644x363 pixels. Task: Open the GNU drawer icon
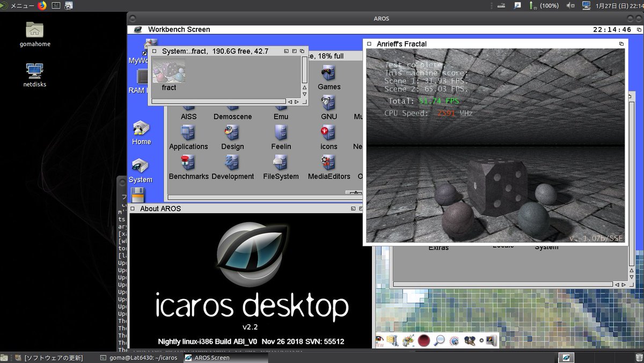coord(328,104)
